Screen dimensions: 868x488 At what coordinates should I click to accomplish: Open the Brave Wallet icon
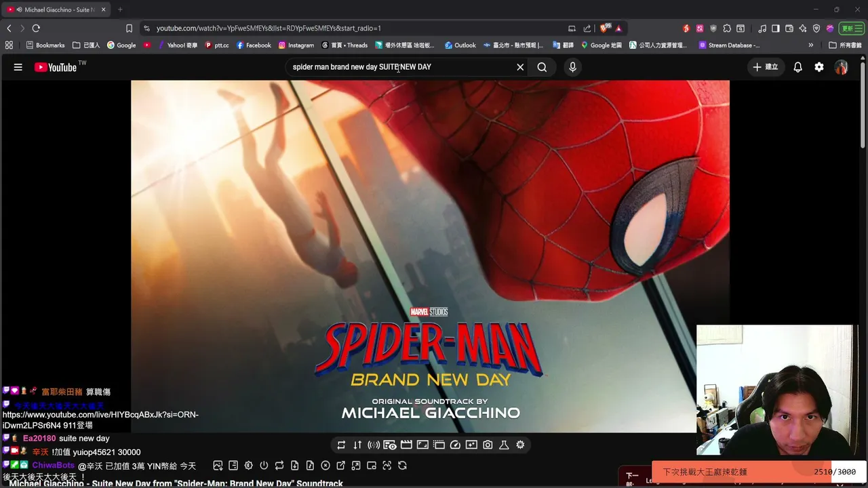coord(789,28)
